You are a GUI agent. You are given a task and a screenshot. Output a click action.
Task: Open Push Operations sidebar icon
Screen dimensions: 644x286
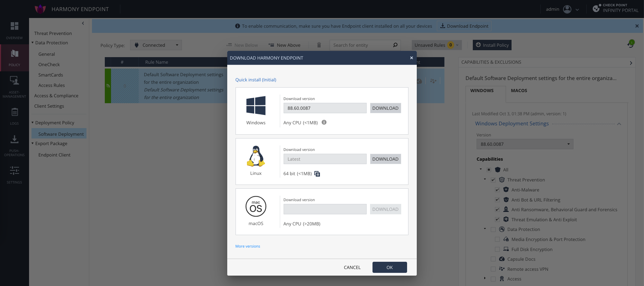coord(14,140)
